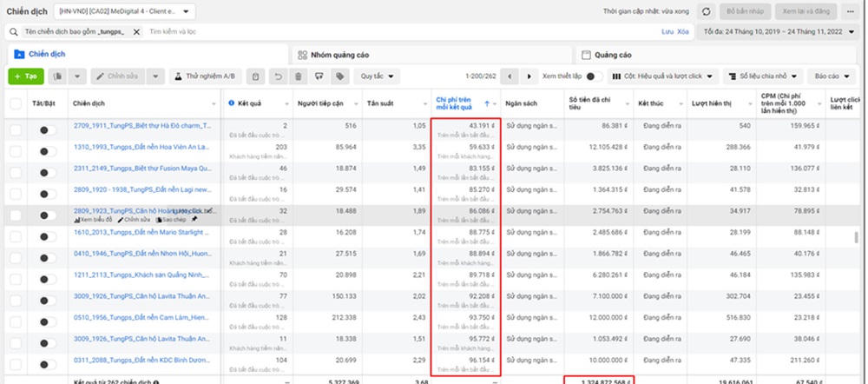Go to next page of results
This screenshot has width=868, height=384.
[529, 76]
